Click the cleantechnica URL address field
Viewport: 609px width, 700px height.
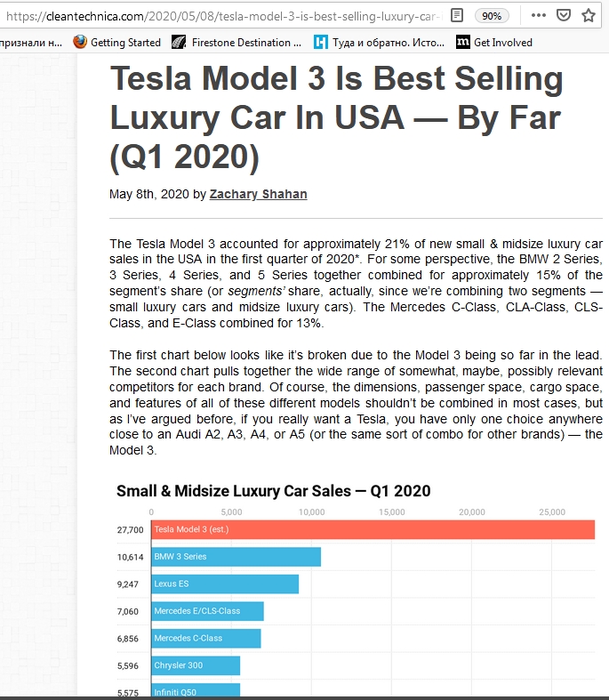(223, 16)
